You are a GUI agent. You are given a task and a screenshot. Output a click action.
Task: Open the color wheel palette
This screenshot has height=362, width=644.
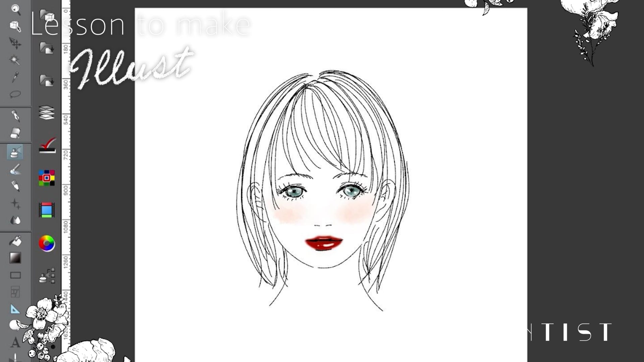coord(47,243)
